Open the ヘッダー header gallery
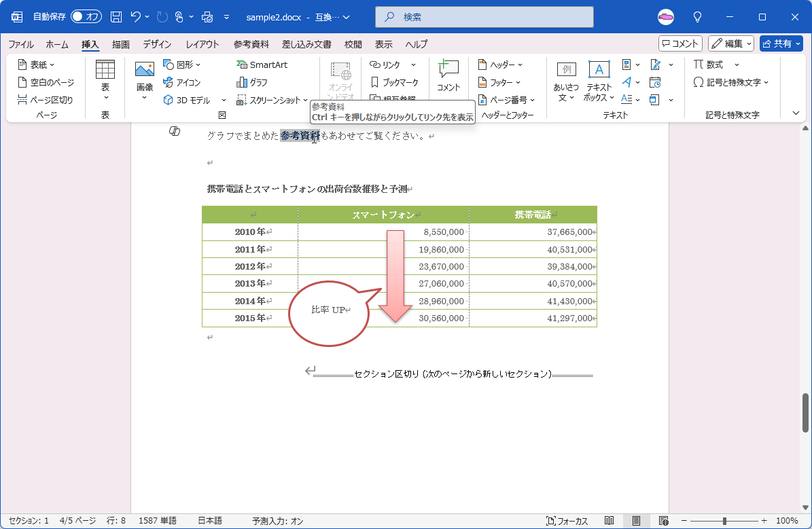Screen dimensions: 812x529 point(500,65)
